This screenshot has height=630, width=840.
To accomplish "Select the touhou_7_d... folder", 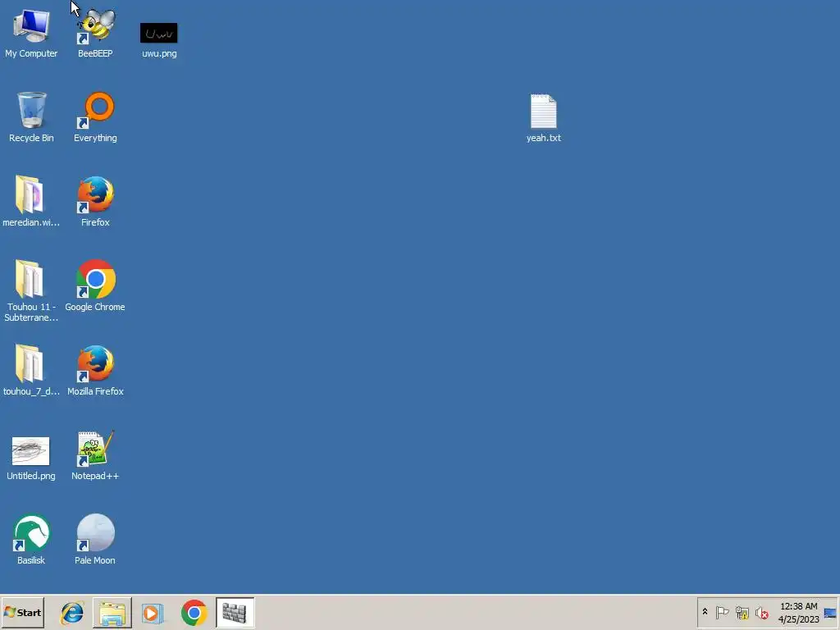I will [x=31, y=371].
